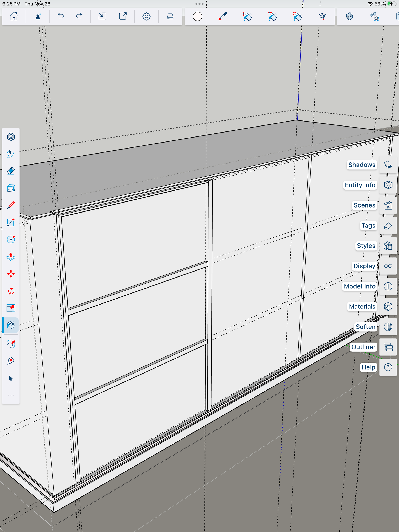
Task: Open the Styles panel
Action: (x=388, y=246)
